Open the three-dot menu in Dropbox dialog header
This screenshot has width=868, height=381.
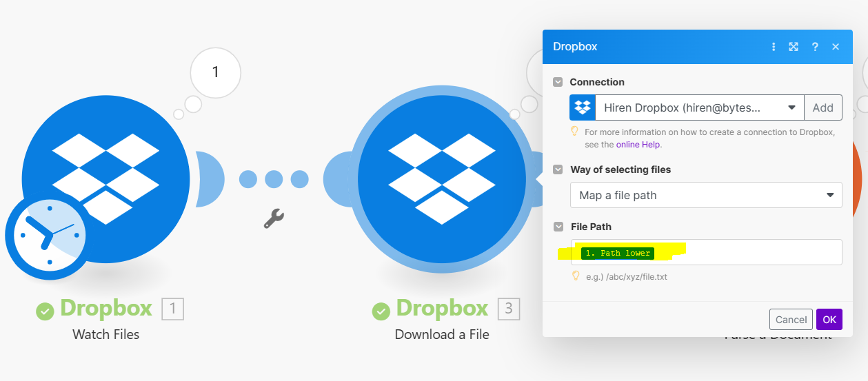pos(774,47)
